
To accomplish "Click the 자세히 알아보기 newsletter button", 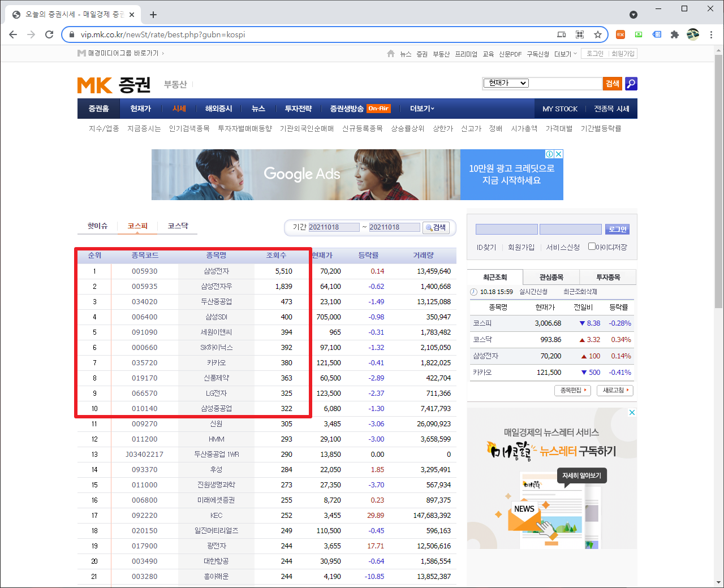I will (x=581, y=475).
